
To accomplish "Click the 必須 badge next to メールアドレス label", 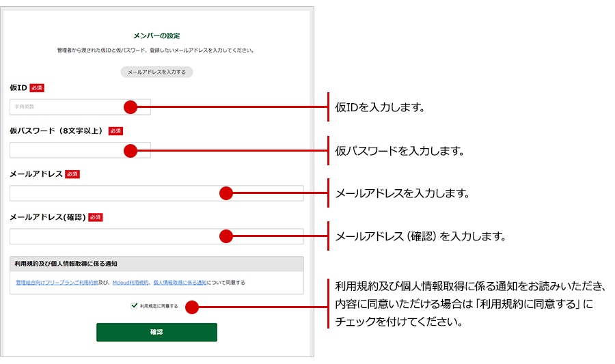I will tap(72, 174).
